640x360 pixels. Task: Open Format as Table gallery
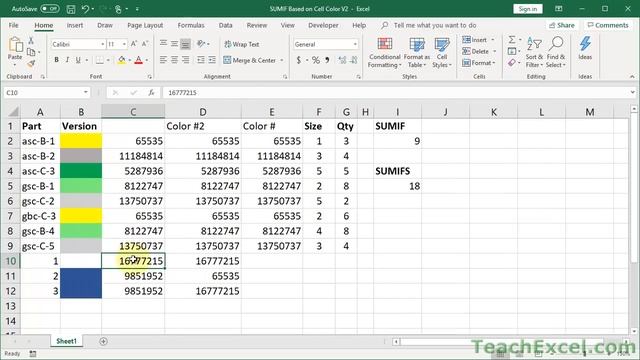coord(417,53)
